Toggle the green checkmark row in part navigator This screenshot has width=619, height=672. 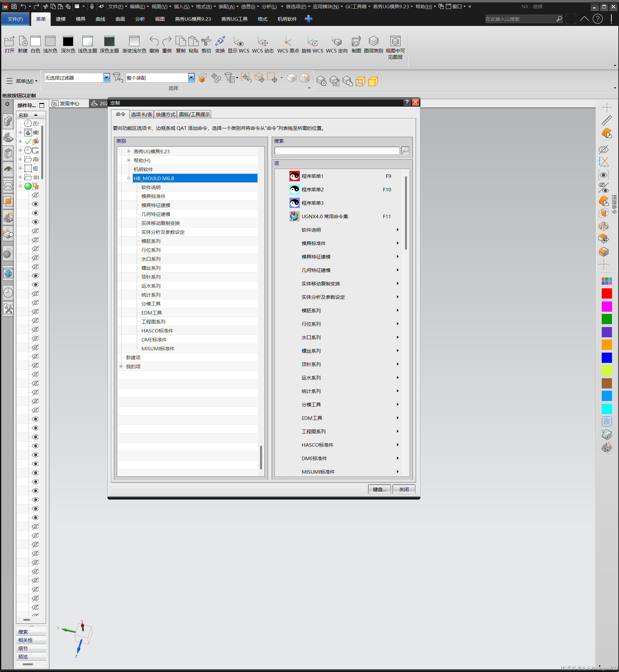click(28, 141)
